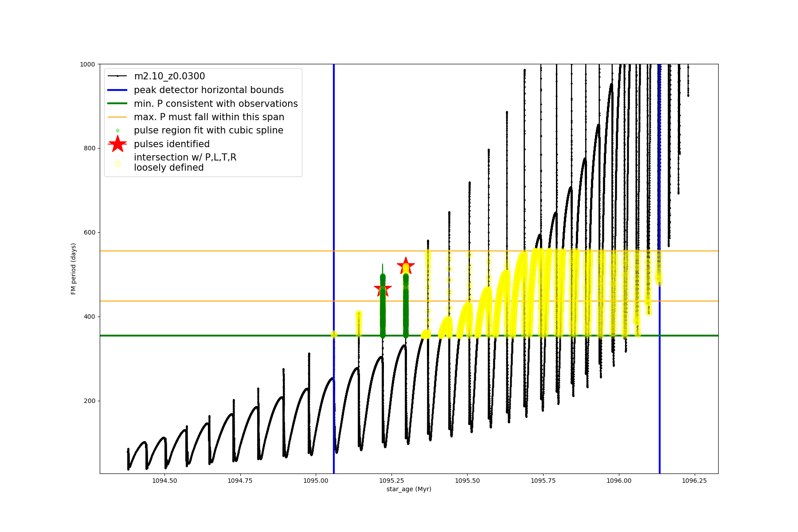Click the yellow marker on the left blue line
The image size is (798, 532).
(334, 334)
